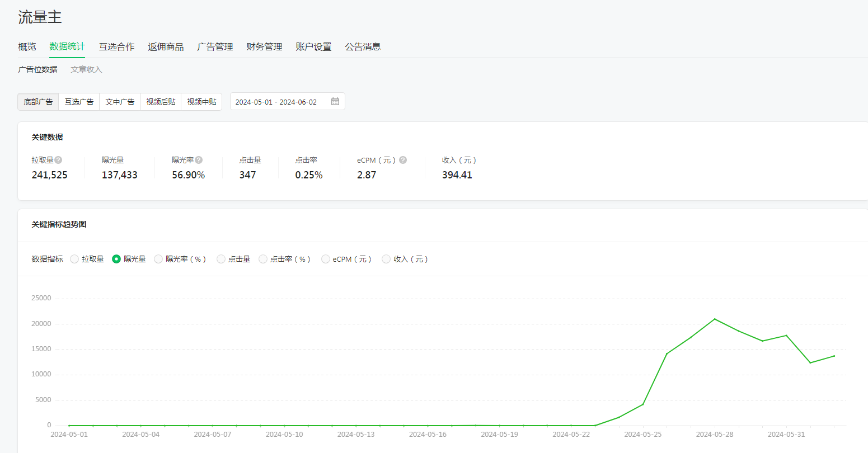Click the 2024-05-13 x-axis label
Screen dimensions: 868x453
[356, 434]
